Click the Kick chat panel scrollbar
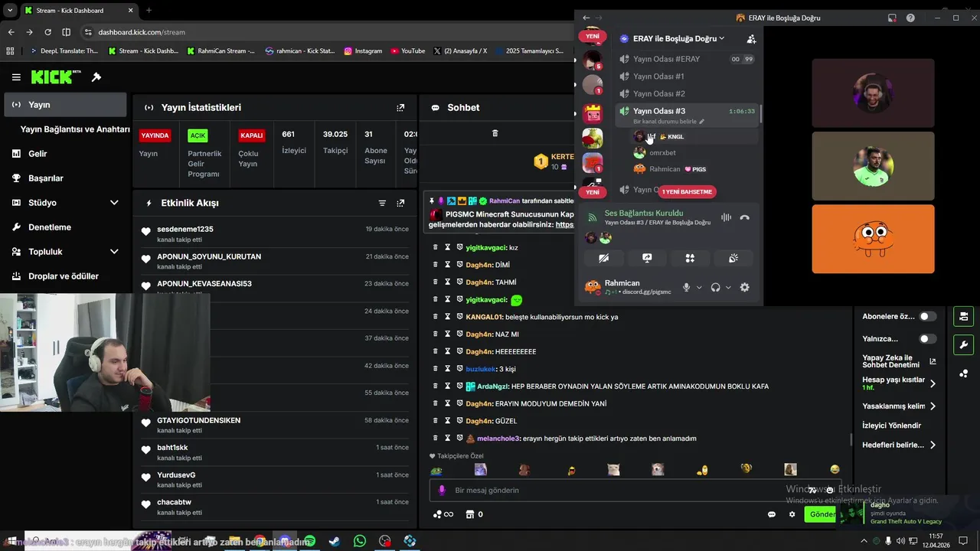 (x=851, y=439)
